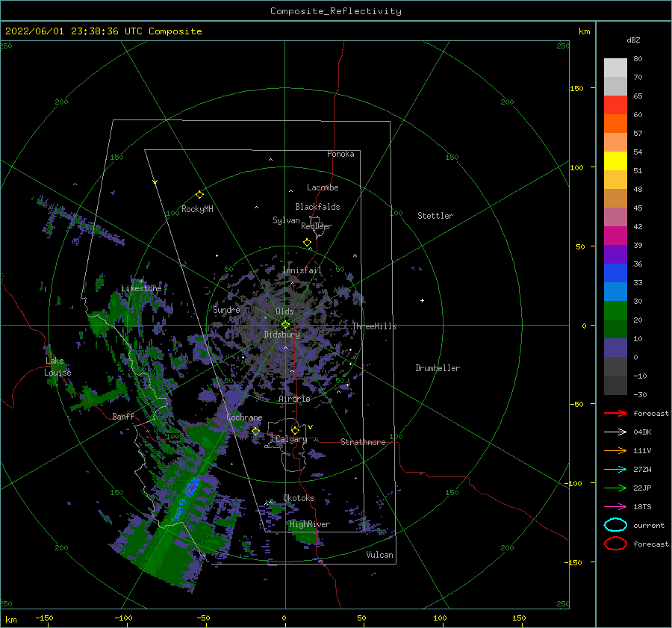The height and width of the screenshot is (628, 672).
Task: Click the Banff label
Action: (123, 416)
